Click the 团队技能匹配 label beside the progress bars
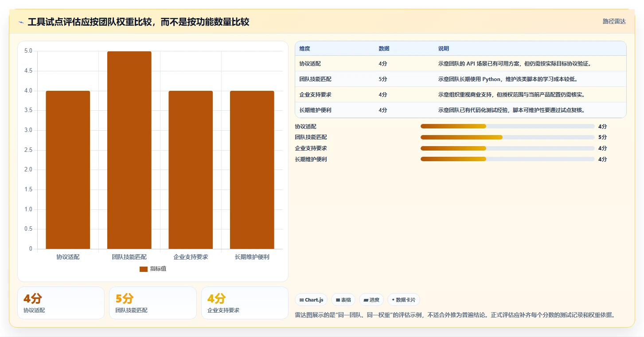Image resolution: width=644 pixels, height=337 pixels. click(x=311, y=137)
